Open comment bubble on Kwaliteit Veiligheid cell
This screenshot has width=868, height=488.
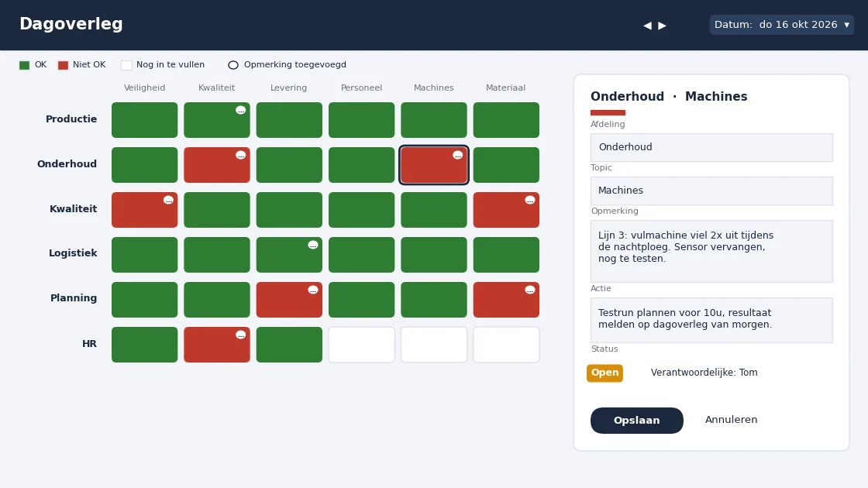coord(168,200)
